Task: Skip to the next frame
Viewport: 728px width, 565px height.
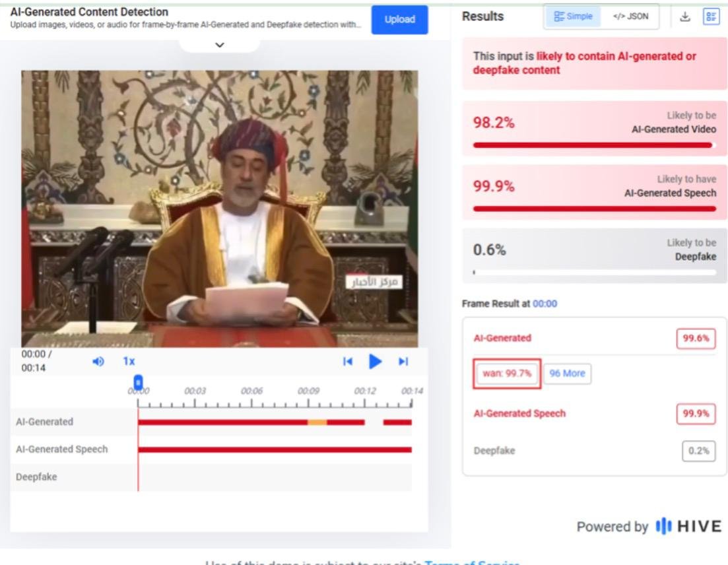Action: tap(403, 361)
